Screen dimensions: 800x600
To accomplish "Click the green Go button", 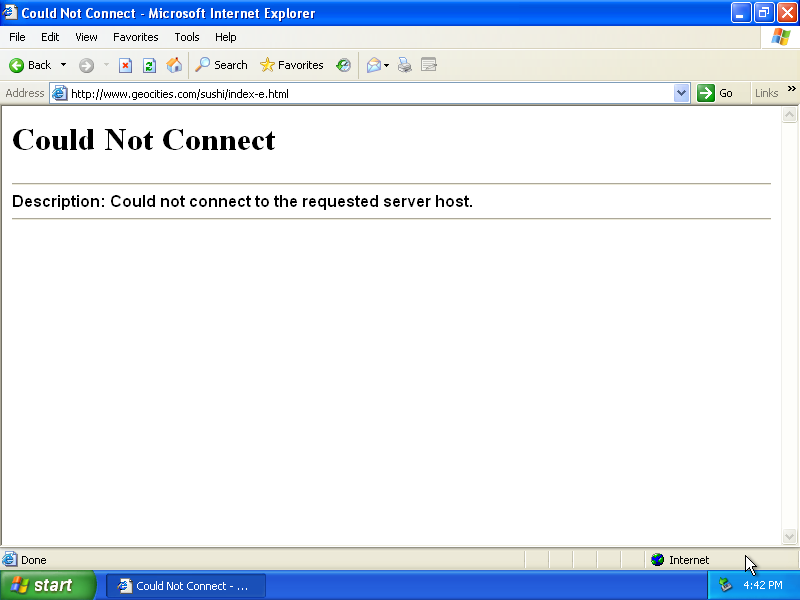I will [x=715, y=93].
